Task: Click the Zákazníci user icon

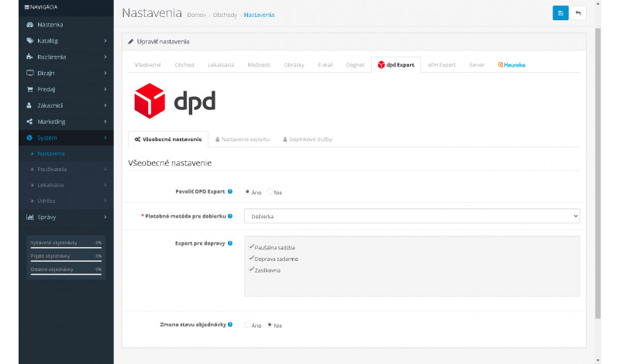Action: [x=29, y=105]
